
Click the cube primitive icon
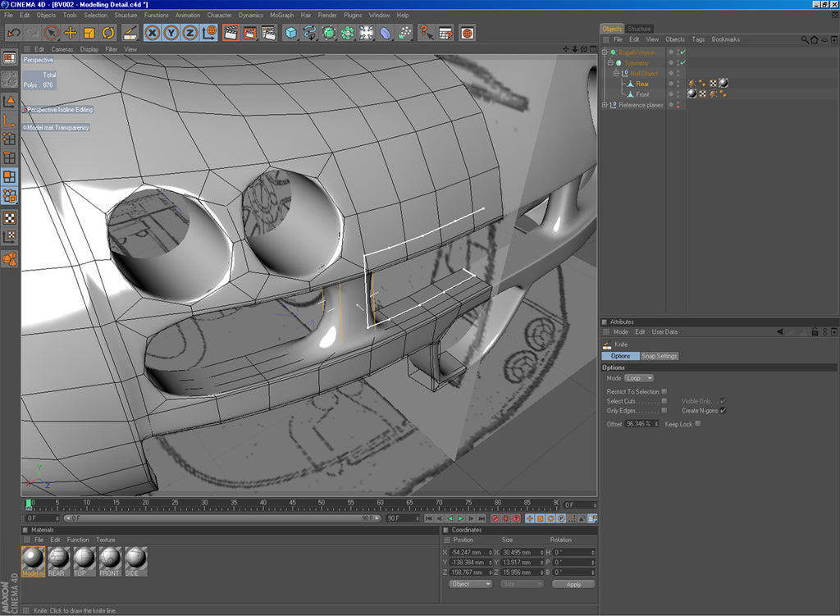coord(291,33)
